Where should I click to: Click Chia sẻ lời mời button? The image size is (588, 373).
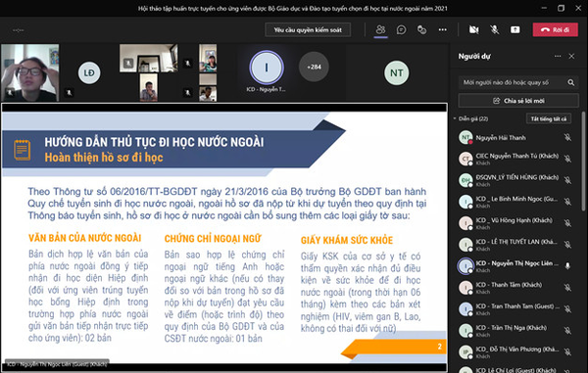[518, 101]
